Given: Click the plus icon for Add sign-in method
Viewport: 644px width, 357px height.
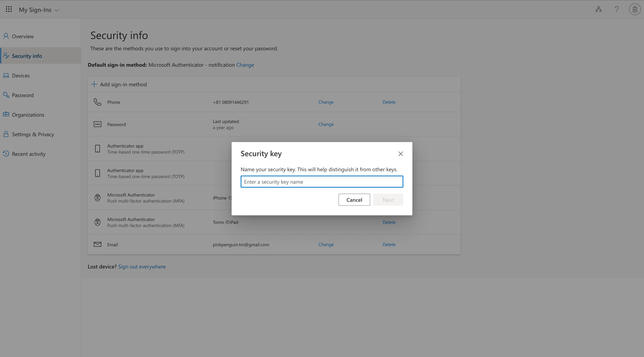Looking at the screenshot, I should coord(94,84).
